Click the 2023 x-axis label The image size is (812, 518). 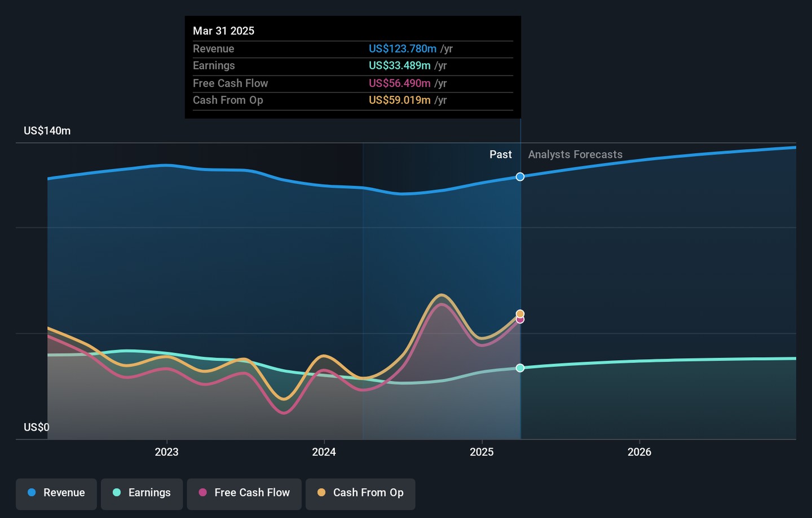point(166,452)
